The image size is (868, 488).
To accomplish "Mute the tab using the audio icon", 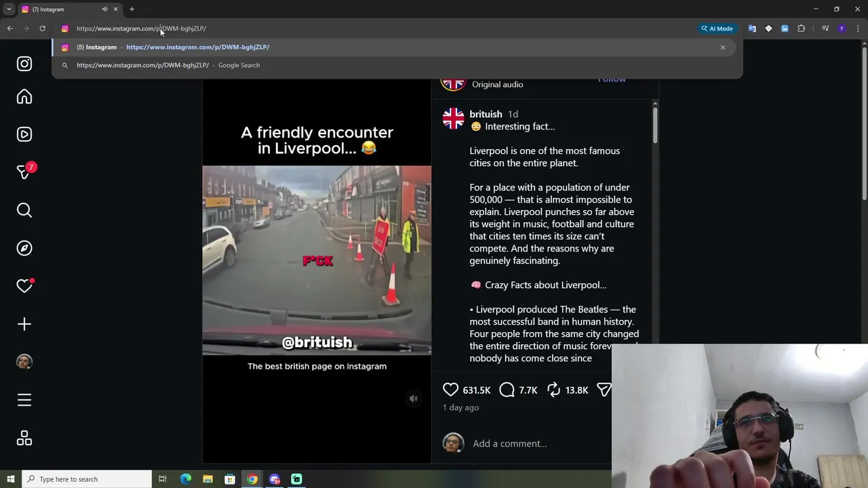I will tap(104, 9).
